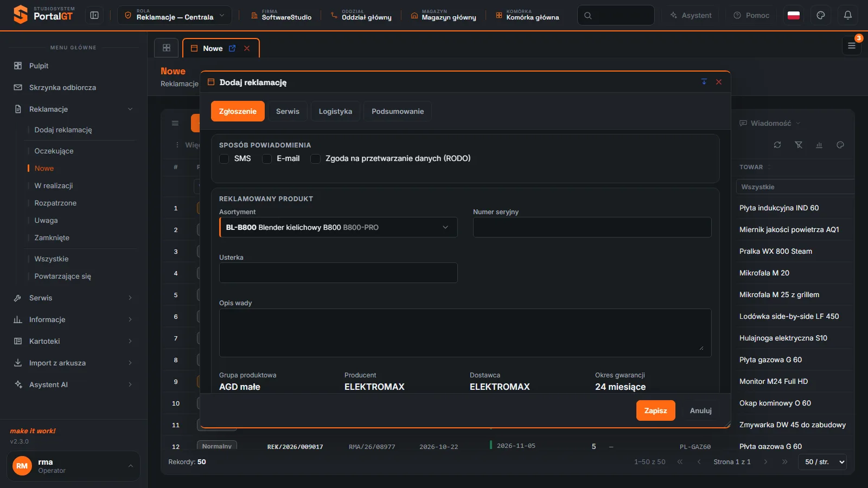Switch to the Serwis tab
Screen dimensions: 868x488
pos(288,111)
